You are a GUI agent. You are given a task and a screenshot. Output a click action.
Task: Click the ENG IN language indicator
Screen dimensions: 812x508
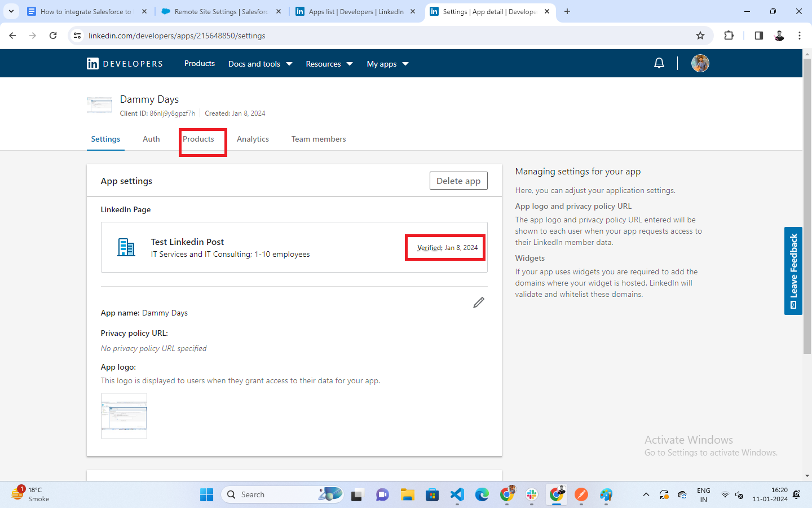coord(704,495)
